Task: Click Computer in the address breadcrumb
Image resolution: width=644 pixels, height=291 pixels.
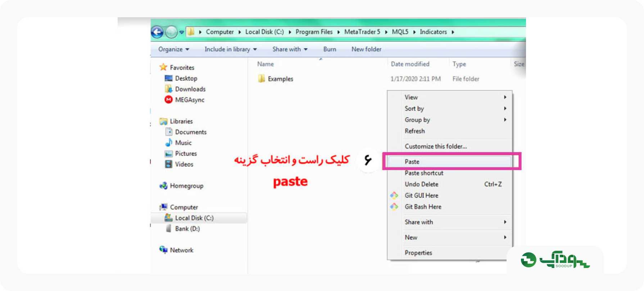Action: click(x=219, y=32)
